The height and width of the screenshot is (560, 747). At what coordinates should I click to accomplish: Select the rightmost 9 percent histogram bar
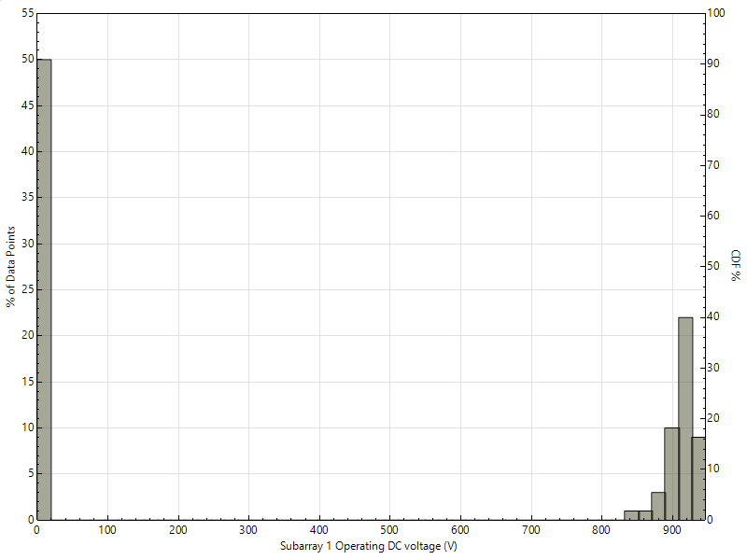698,478
